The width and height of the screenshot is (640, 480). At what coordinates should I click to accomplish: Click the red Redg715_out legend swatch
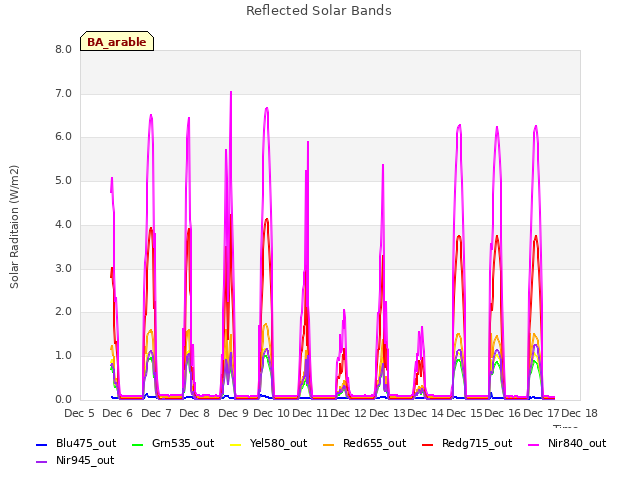coord(428,444)
